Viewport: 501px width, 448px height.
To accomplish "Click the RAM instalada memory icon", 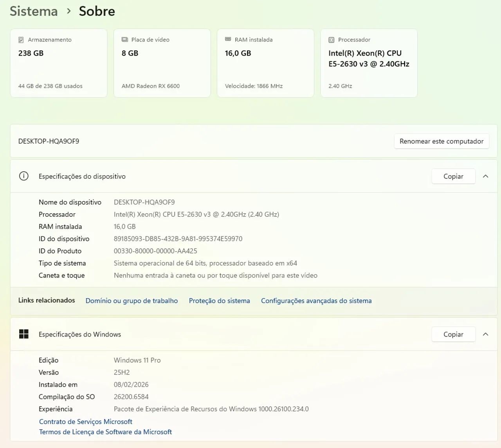I will pos(228,40).
